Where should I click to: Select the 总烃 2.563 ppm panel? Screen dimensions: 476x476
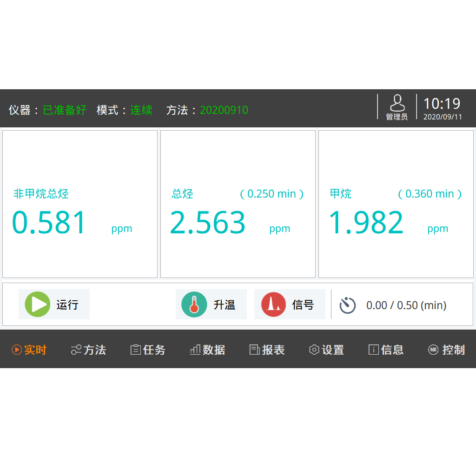coord(238,204)
